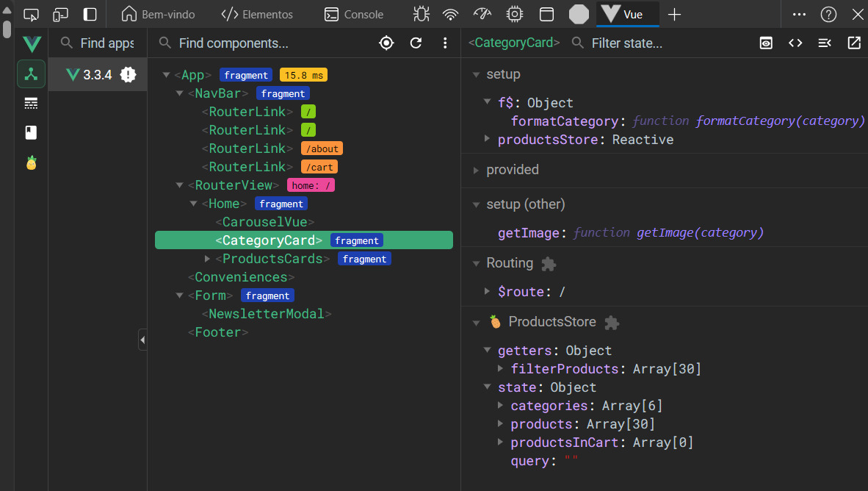The width and height of the screenshot is (868, 491).
Task: Open the Timeline view in left sidebar
Action: 31,103
